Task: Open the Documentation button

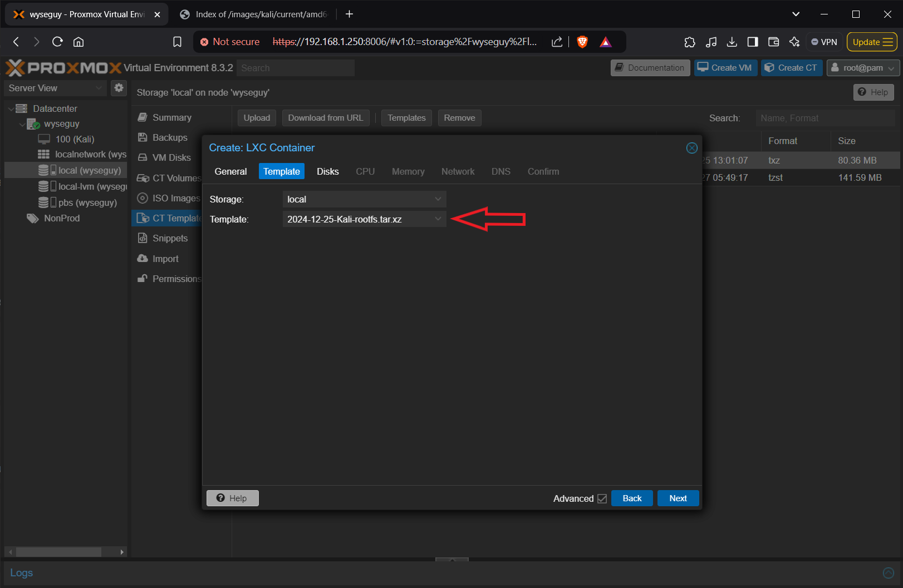Action: 650,68
